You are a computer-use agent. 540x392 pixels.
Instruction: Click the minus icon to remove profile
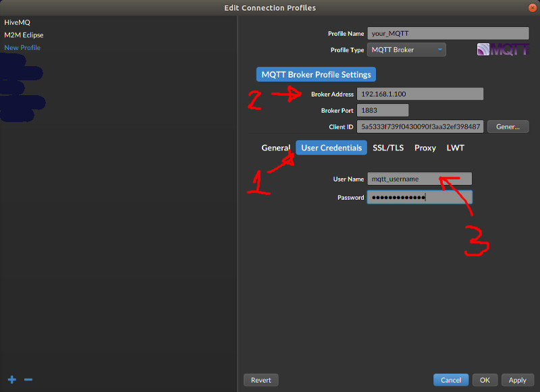pos(28,380)
